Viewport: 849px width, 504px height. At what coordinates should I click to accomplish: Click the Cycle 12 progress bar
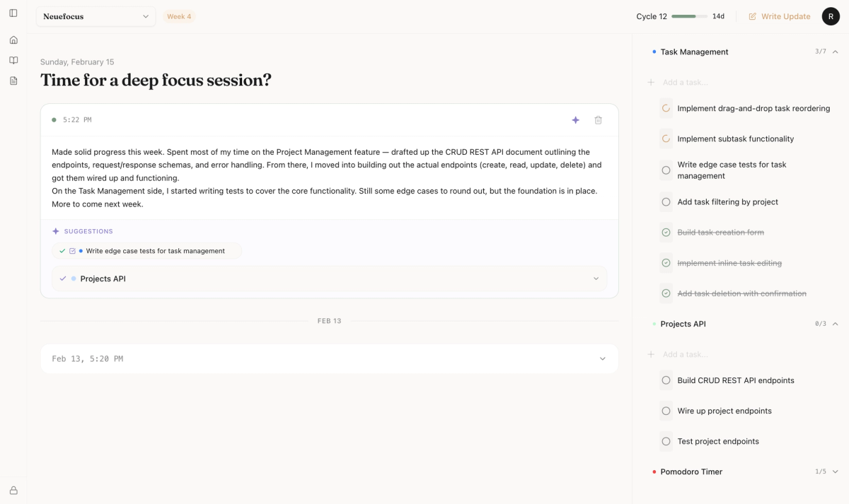[689, 16]
